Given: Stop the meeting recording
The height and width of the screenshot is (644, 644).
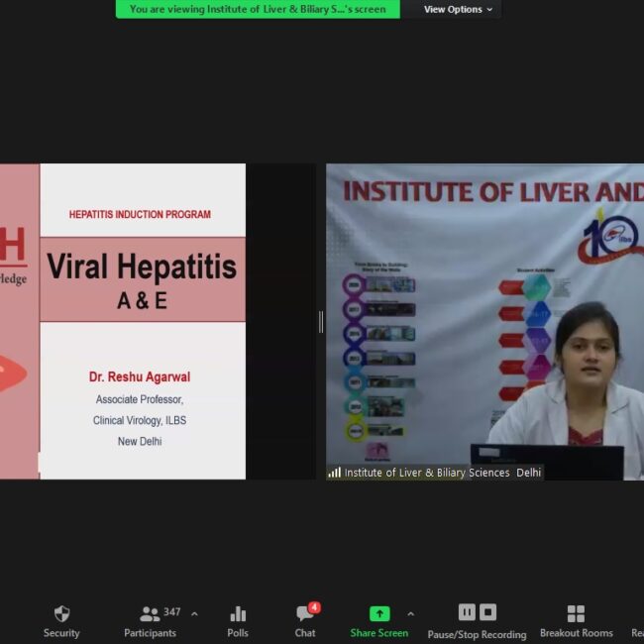Looking at the screenshot, I should (487, 612).
